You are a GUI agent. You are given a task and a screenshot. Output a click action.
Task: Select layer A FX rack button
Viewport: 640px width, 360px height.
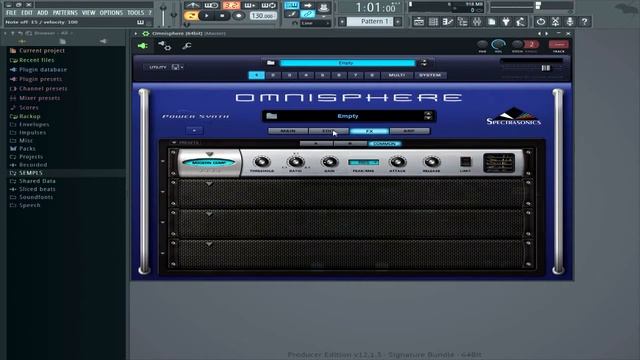(x=316, y=144)
